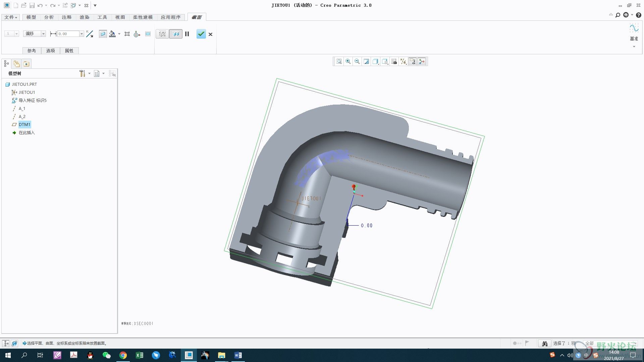
Task: Switch to the 视图 ribbon tab
Action: point(120,17)
